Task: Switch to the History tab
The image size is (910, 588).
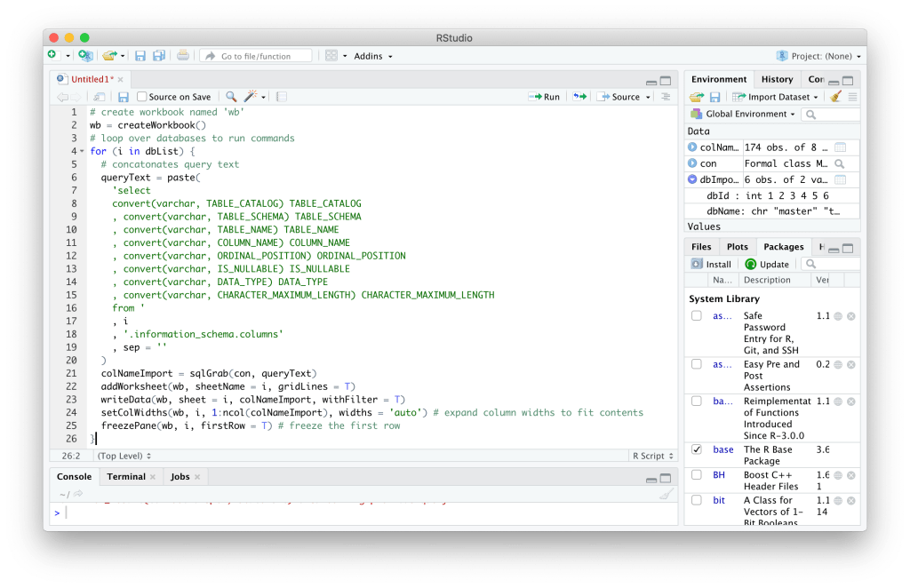Action: [x=777, y=79]
